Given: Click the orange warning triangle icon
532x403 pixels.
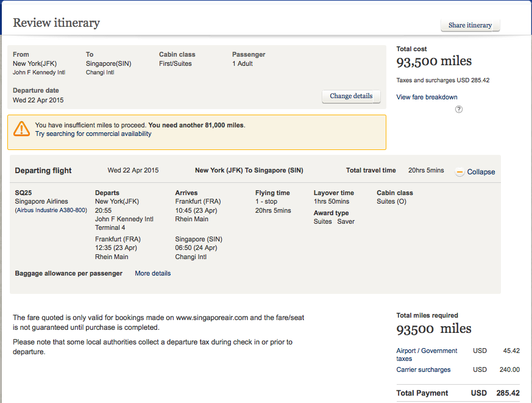Looking at the screenshot, I should (x=22, y=129).
